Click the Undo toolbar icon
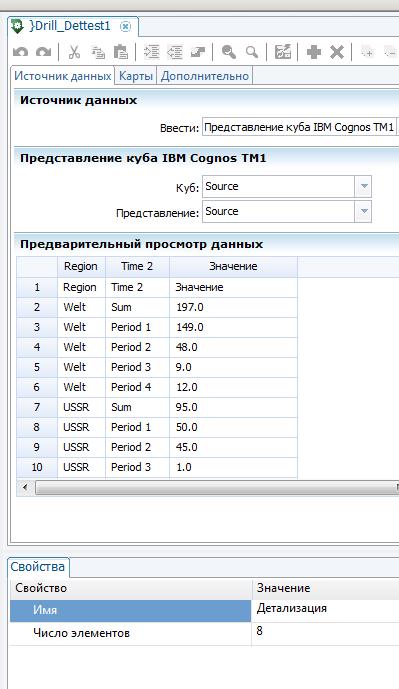399x689 pixels. [20, 52]
